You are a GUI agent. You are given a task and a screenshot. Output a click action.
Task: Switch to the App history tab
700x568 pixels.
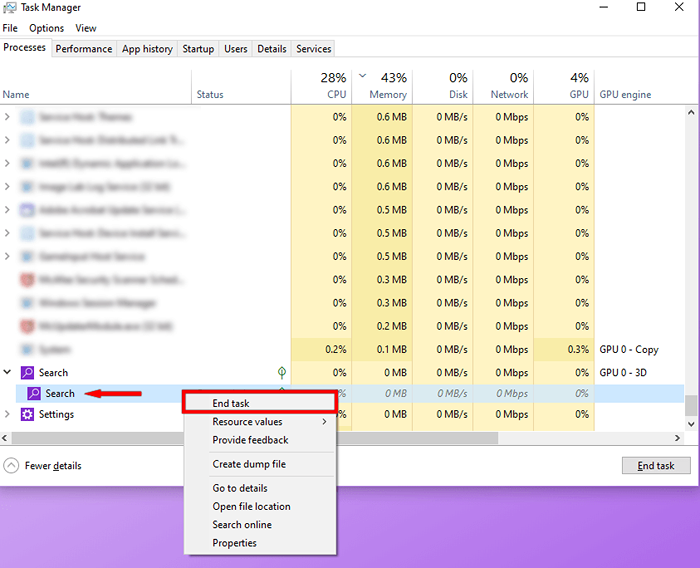(147, 49)
